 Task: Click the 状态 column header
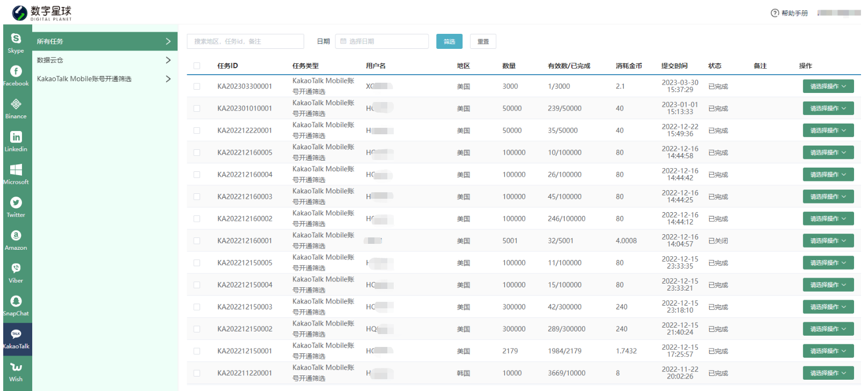[x=715, y=66]
